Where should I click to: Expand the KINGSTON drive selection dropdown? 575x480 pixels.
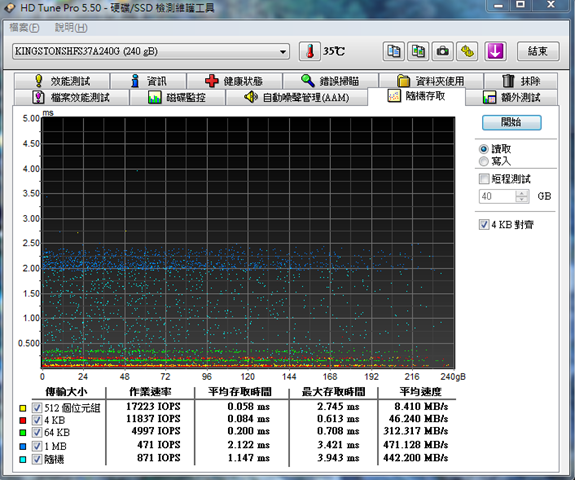point(283,51)
